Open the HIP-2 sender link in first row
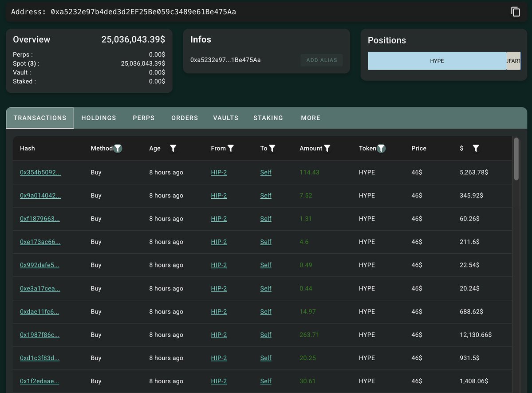This screenshot has height=393, width=532. coord(219,172)
